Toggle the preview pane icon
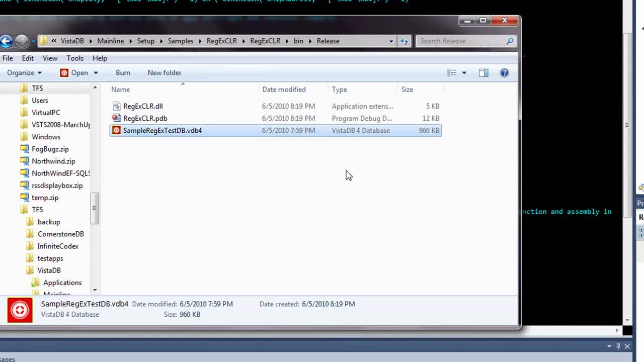 (x=484, y=73)
